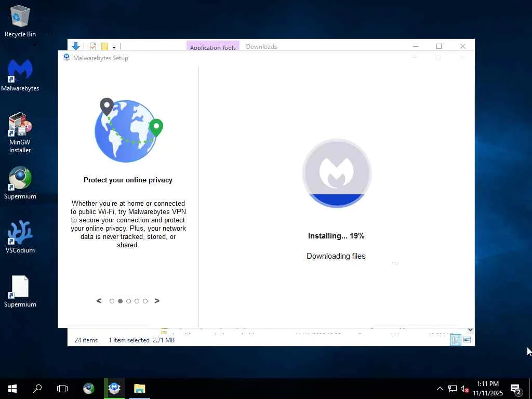Screen dimensions: 532x399
Task: Expand the Quick Access Toolbar dropdown in Explorer
Action: [114, 47]
